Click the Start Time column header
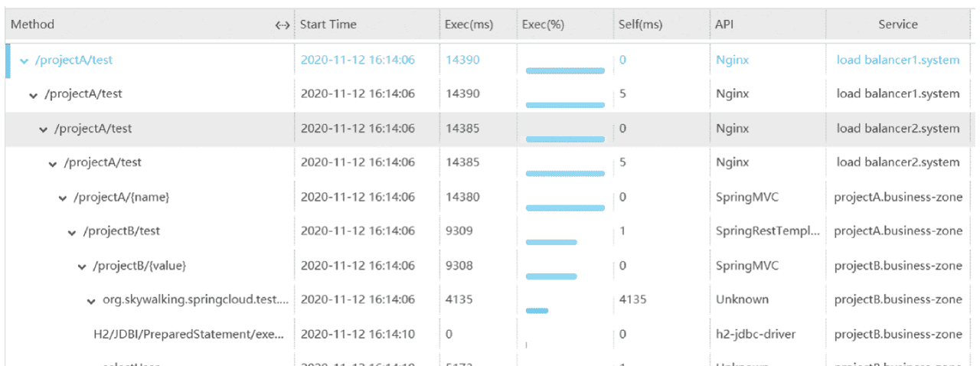 pyautogui.click(x=328, y=25)
